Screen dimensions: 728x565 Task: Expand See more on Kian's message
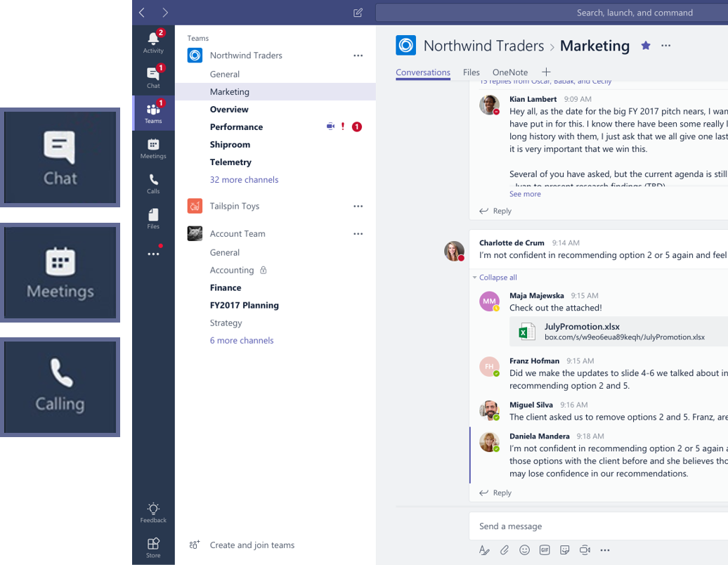click(x=525, y=194)
